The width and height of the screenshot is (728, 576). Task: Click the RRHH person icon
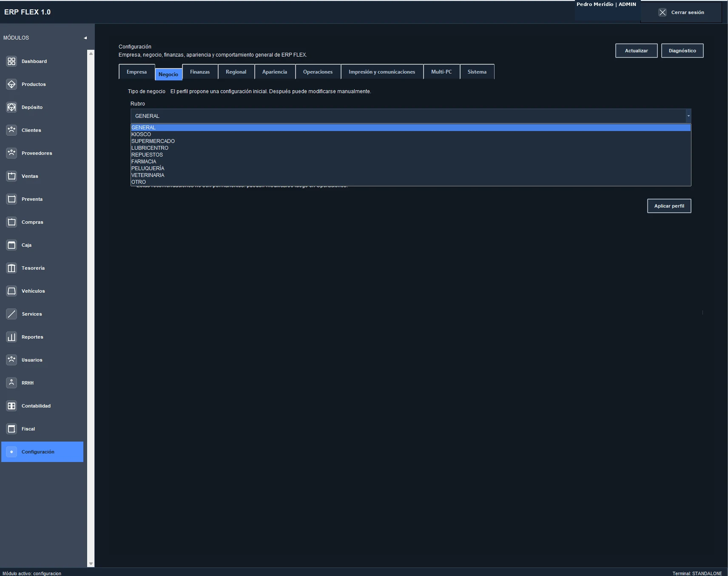coord(11,383)
